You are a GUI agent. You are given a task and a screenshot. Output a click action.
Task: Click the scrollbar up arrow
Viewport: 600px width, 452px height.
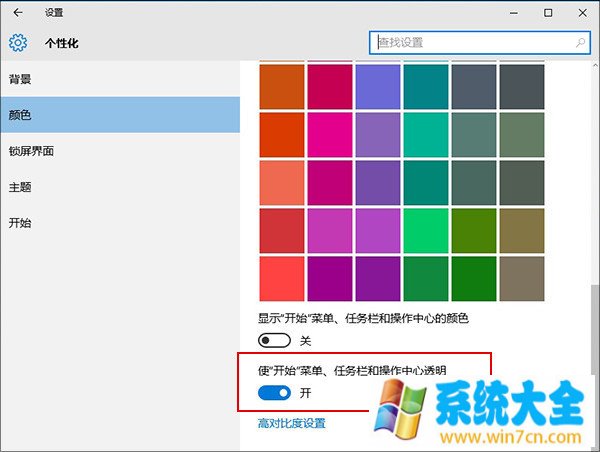[x=595, y=65]
